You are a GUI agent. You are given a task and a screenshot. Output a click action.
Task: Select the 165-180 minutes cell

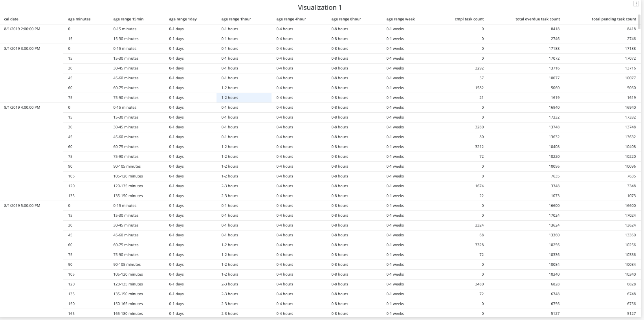128,314
